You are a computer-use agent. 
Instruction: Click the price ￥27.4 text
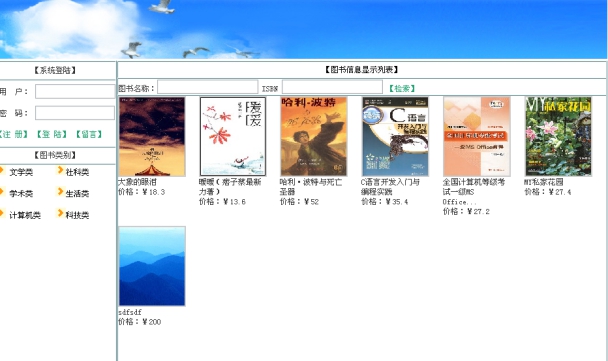tap(548, 192)
